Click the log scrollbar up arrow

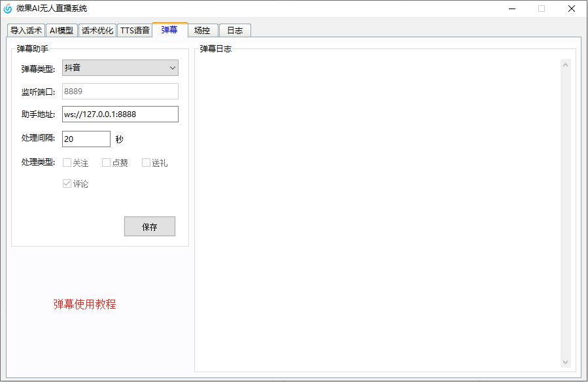(566, 64)
